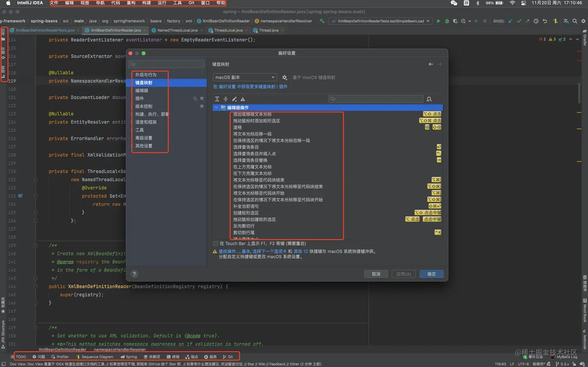Click the Build hammer icon
Viewport: 588px width, 367px height.
click(x=322, y=21)
